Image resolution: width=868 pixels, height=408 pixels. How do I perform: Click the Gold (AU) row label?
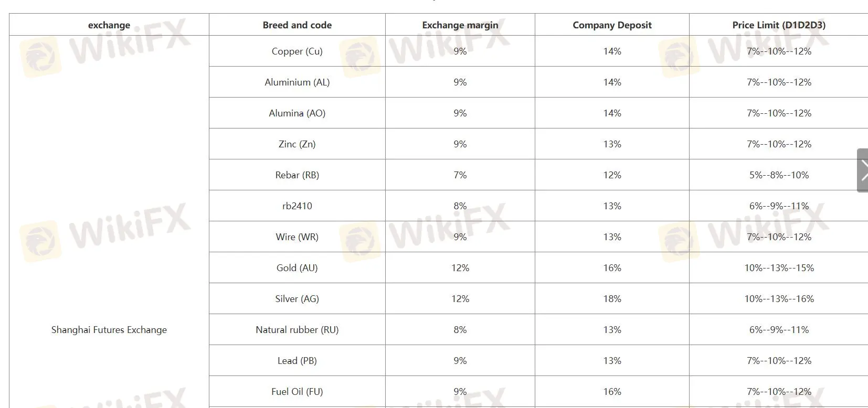[x=297, y=267]
